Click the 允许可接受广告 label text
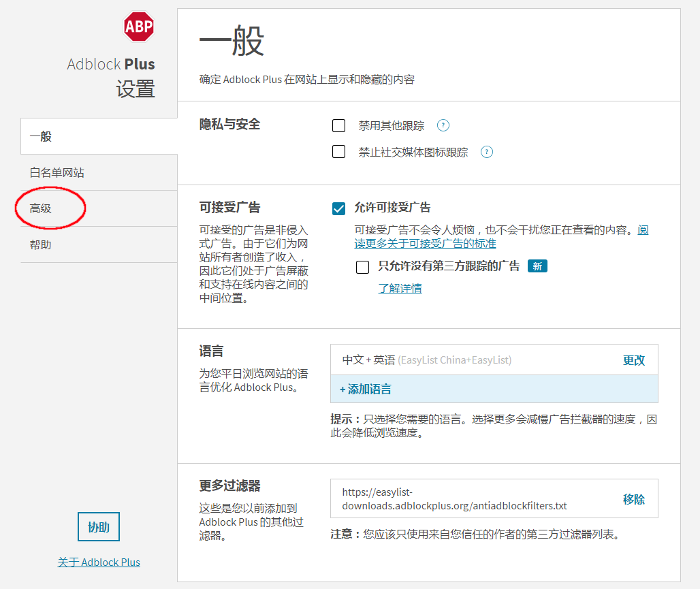This screenshot has width=700, height=589. coord(392,208)
